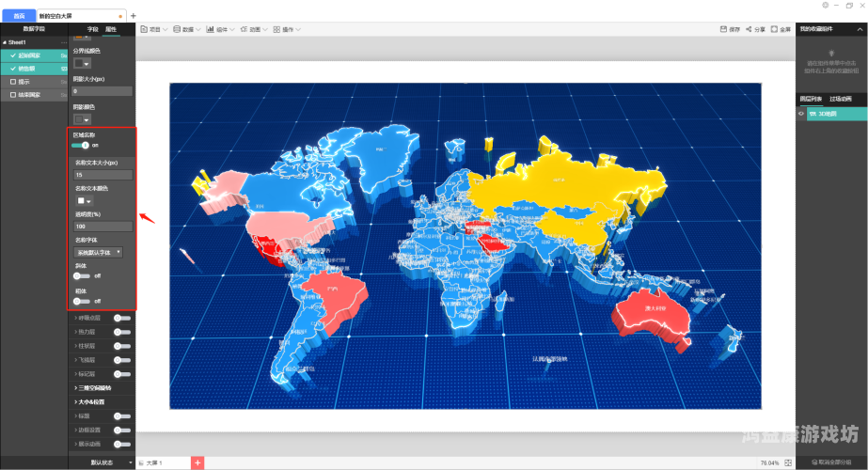Click the 保存 save icon
This screenshot has width=868, height=470.
[723, 29]
